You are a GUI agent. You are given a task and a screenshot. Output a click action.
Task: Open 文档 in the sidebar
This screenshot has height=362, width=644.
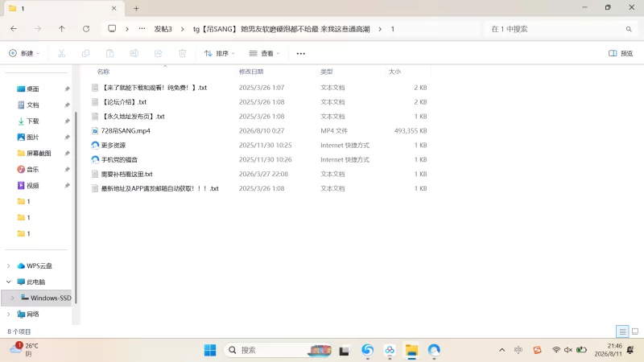pos(33,105)
